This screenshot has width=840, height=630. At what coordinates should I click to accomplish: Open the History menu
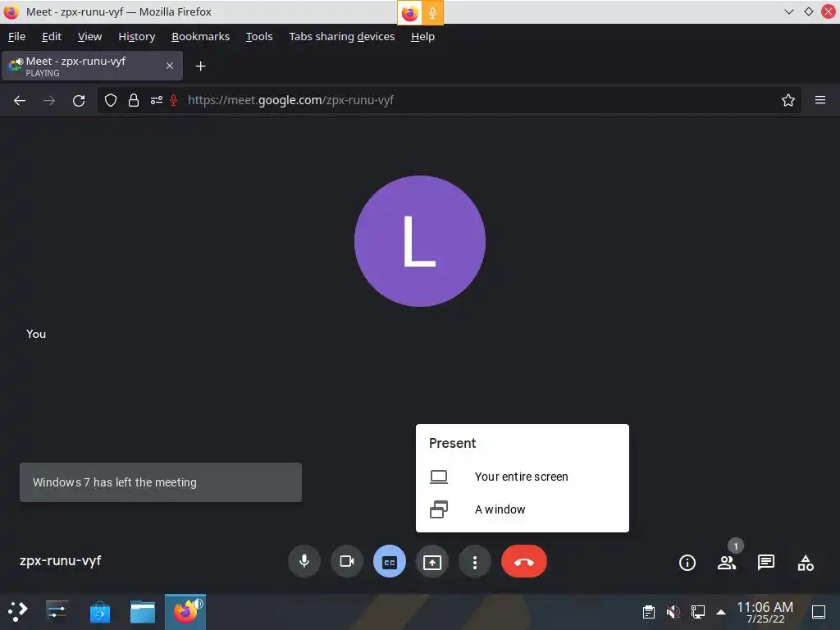point(137,36)
